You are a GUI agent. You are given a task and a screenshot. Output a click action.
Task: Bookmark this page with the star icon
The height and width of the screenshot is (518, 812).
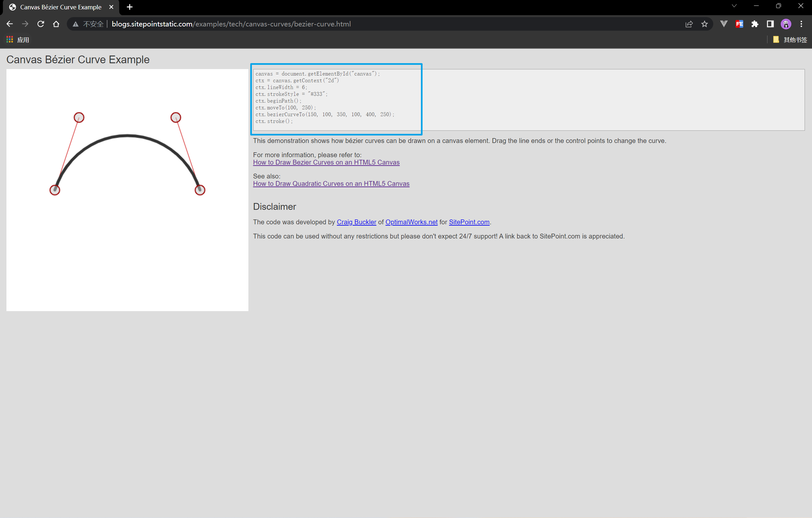click(x=705, y=24)
